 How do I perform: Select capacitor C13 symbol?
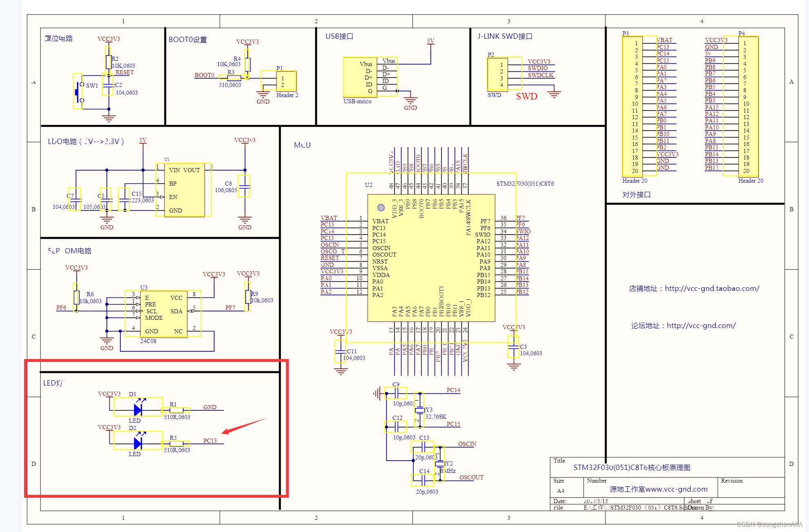423,447
